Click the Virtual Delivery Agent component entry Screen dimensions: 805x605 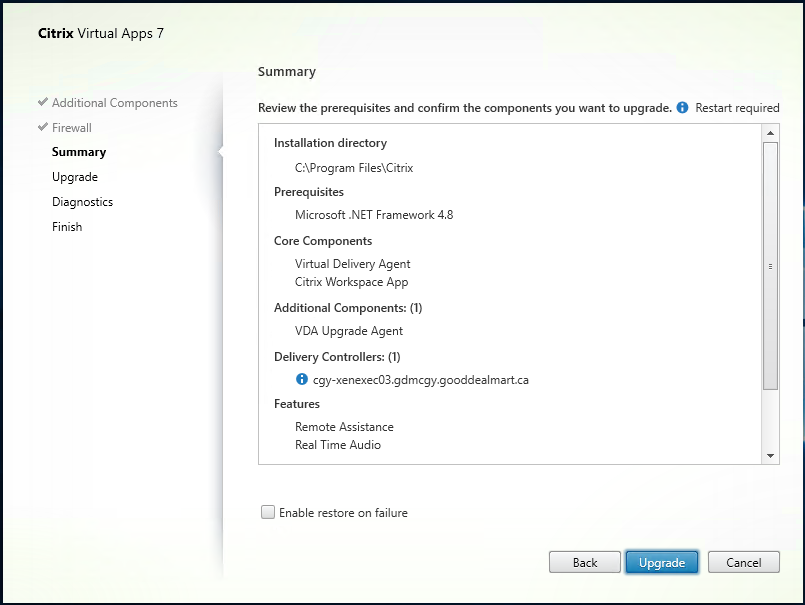[x=352, y=264]
